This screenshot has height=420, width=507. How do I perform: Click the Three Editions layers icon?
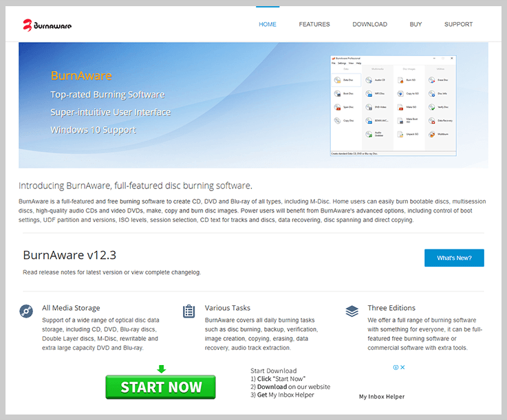pos(352,311)
